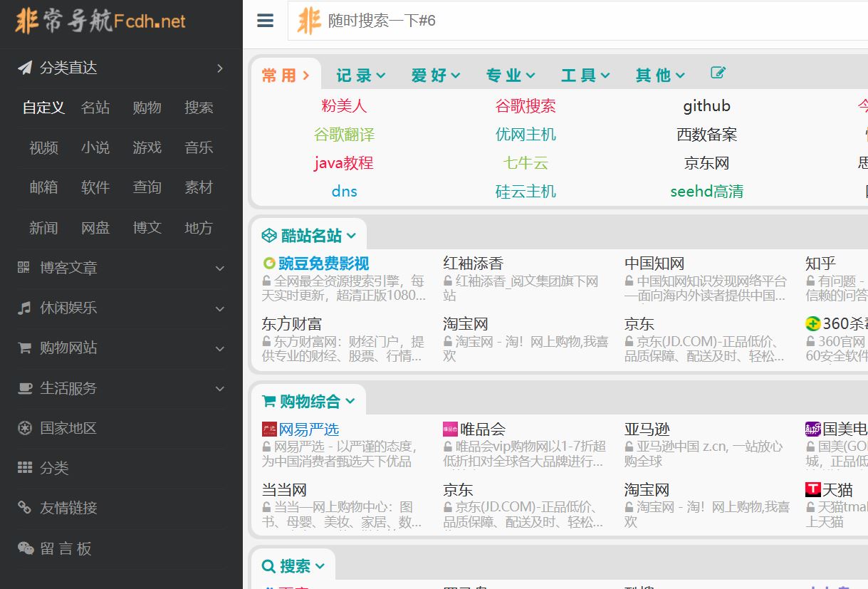Open the seehd高清 link
Viewport: 868px width, 589px height.
coord(706,192)
